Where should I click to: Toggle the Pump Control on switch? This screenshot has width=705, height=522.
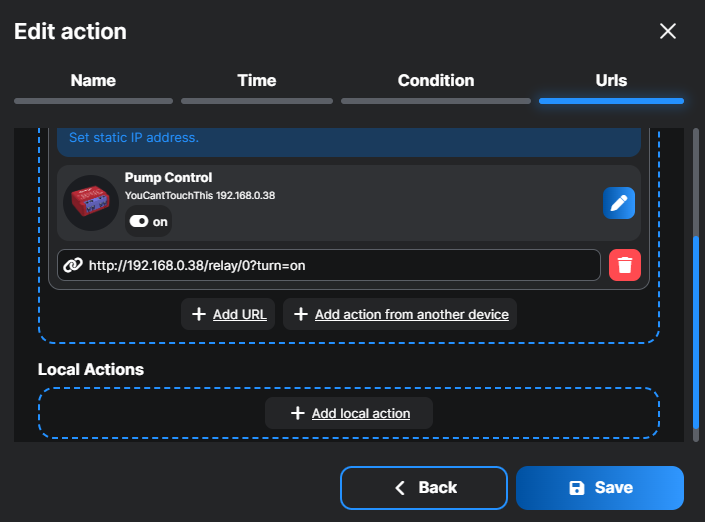pyautogui.click(x=139, y=222)
